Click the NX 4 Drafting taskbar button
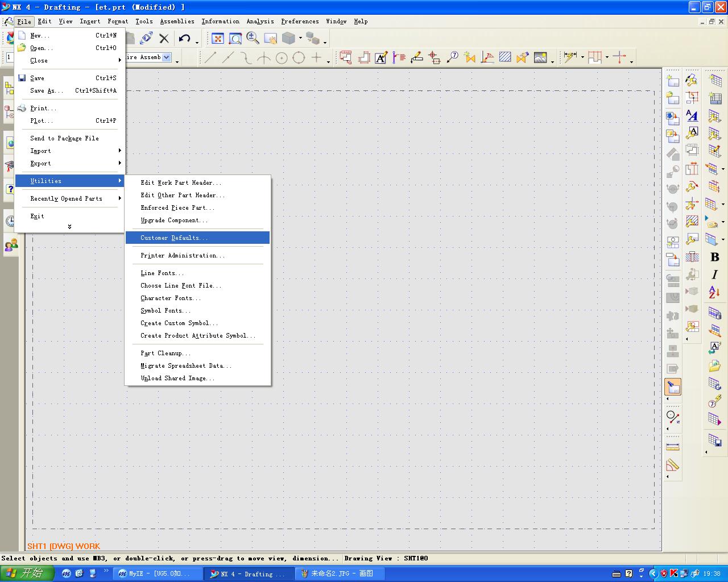Image resolution: width=728 pixels, height=582 pixels. coord(250,573)
